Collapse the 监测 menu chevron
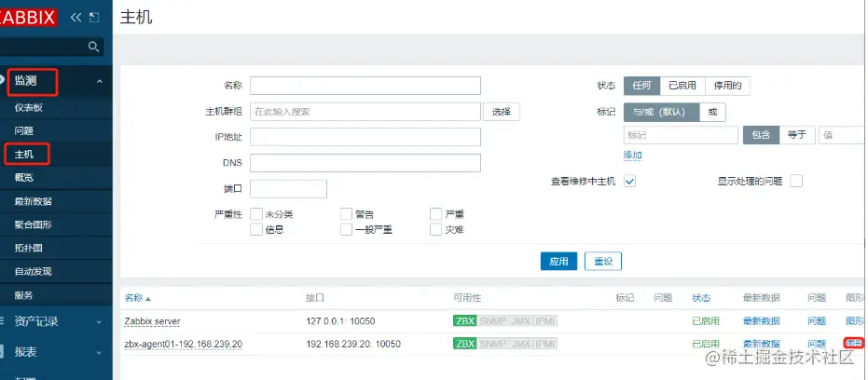Screen dimensions: 868x380 pos(100,82)
